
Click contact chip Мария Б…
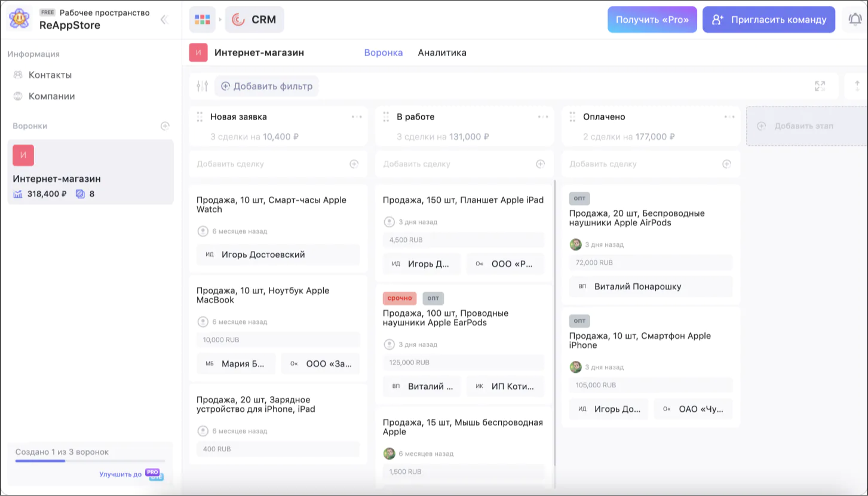point(236,363)
